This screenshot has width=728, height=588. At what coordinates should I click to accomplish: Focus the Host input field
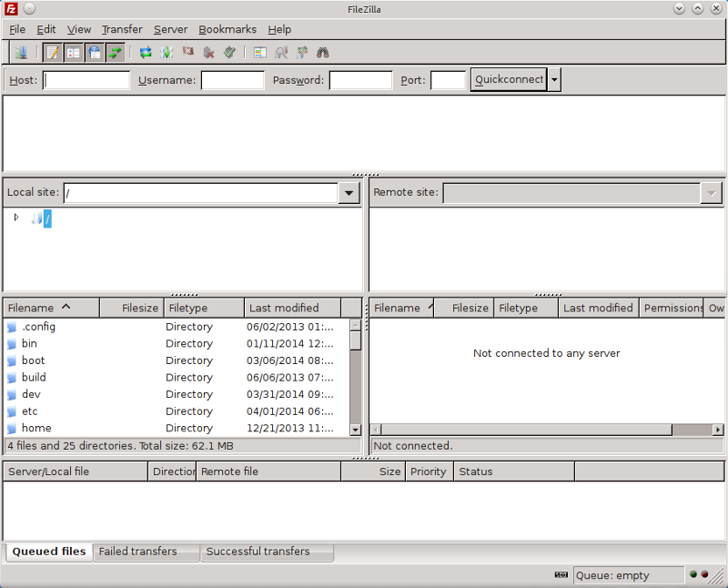86,80
